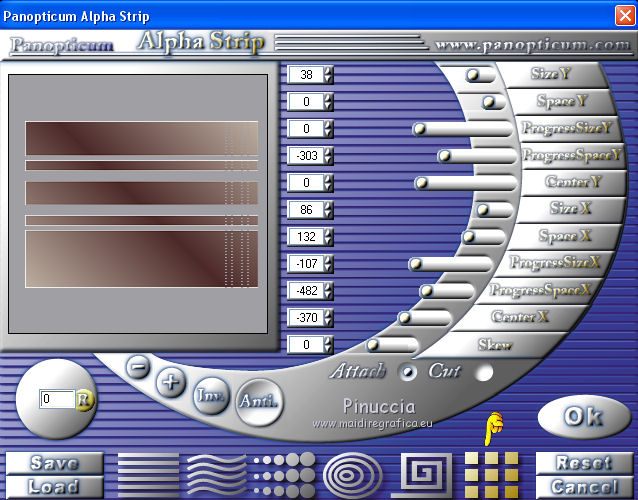
Task: Click the Anti. antialias button
Action: (x=259, y=402)
